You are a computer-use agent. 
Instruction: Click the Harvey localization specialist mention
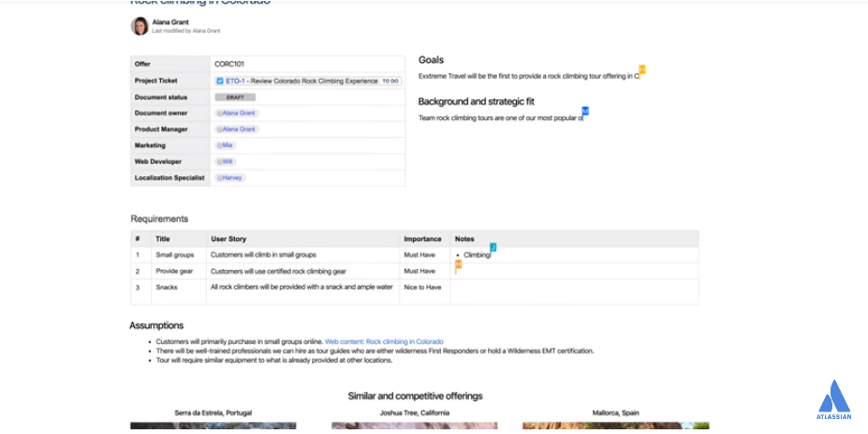tap(231, 178)
